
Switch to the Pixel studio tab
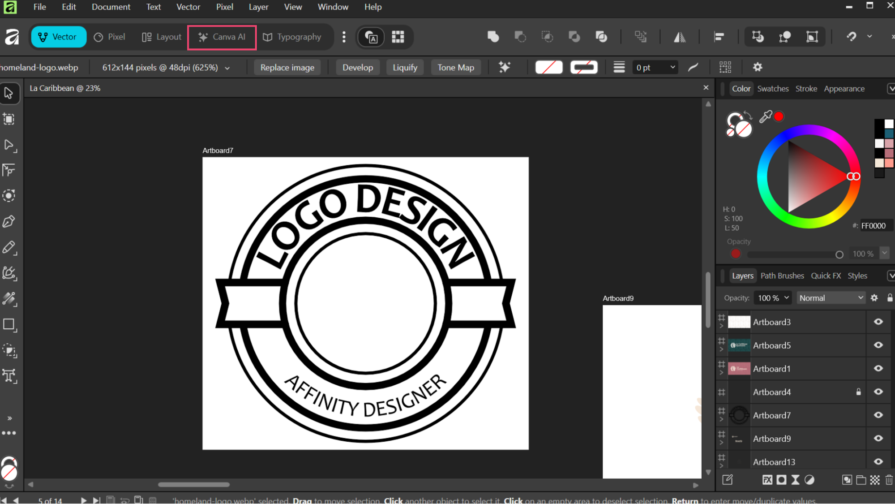[110, 37]
